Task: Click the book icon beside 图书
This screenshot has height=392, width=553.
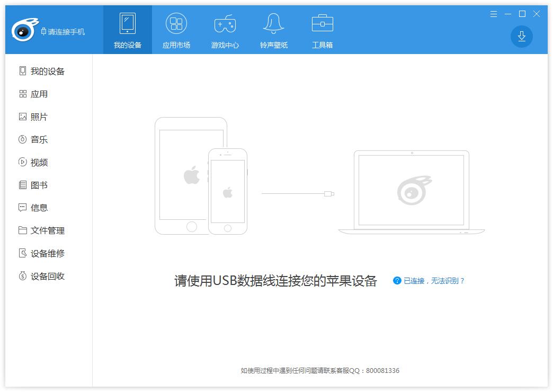Action: (23, 185)
